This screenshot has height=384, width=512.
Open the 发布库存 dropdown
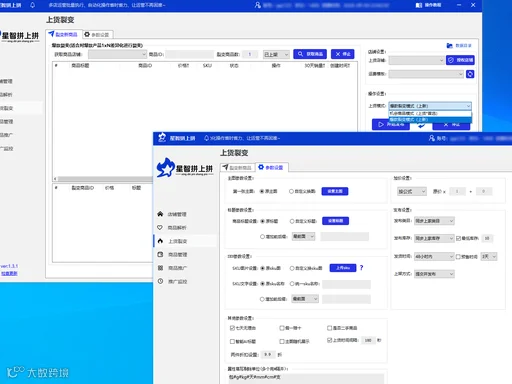pyautogui.click(x=434, y=238)
